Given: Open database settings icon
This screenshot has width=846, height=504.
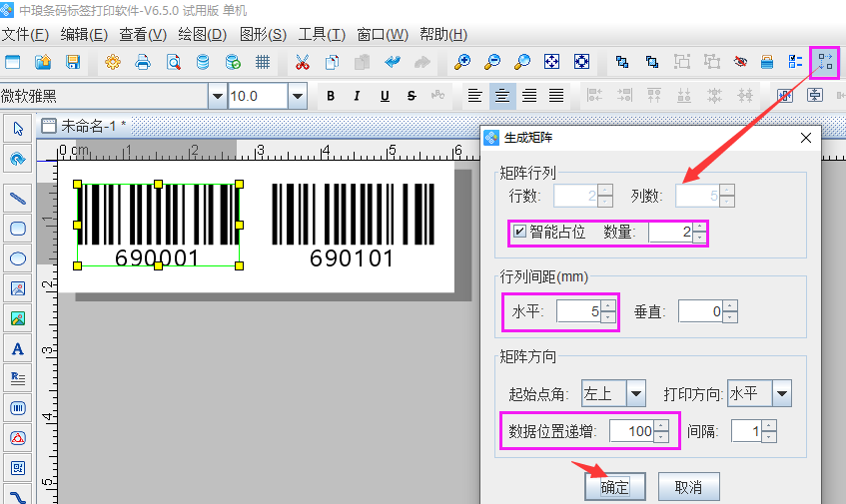Looking at the screenshot, I should [203, 62].
